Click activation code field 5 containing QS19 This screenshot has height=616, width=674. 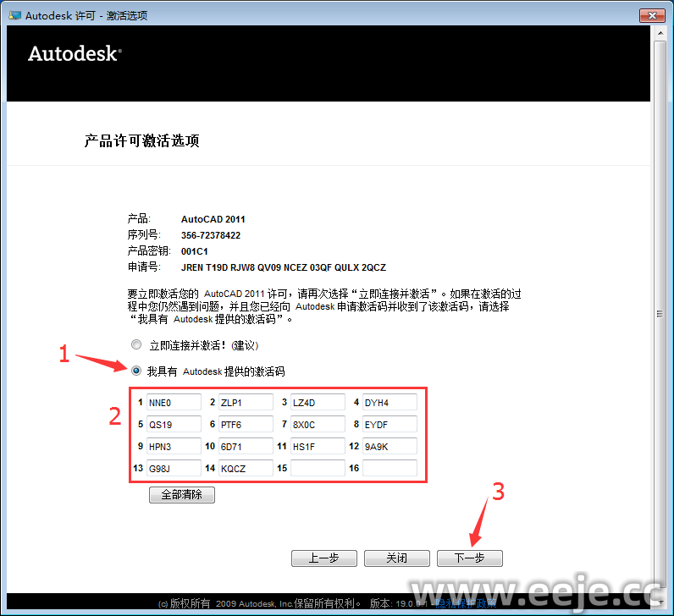click(174, 424)
